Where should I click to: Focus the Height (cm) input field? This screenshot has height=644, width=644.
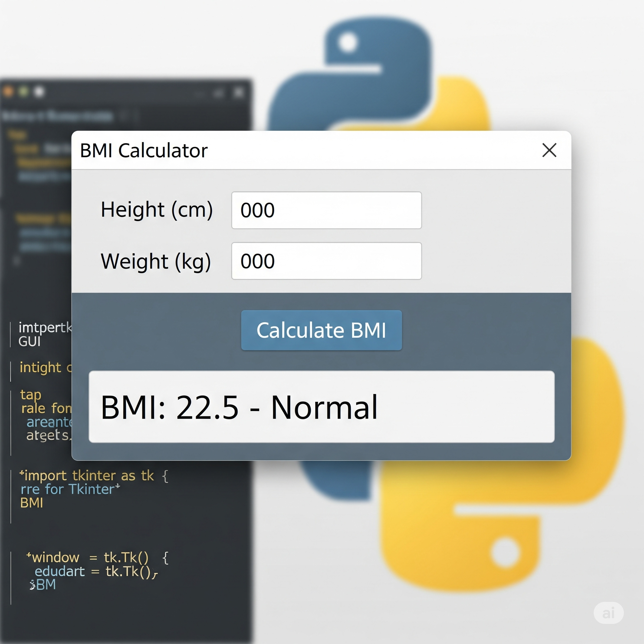tap(326, 210)
